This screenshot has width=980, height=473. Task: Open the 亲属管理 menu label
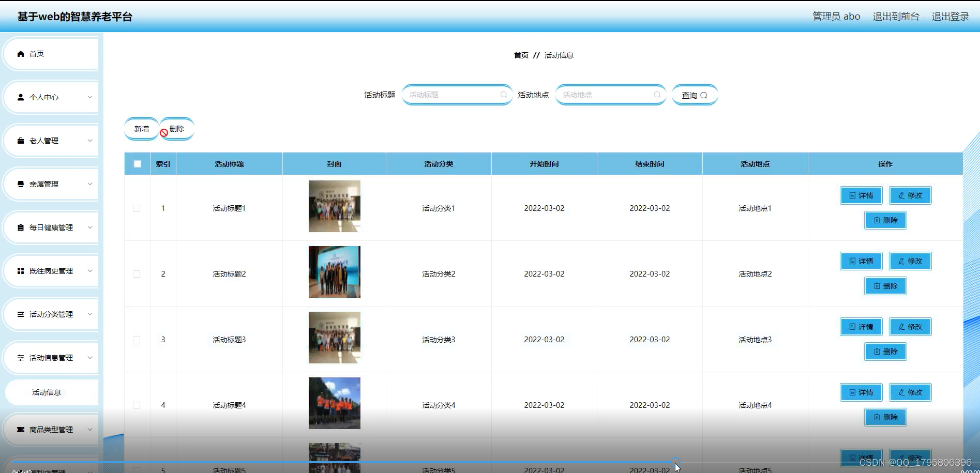pos(44,184)
